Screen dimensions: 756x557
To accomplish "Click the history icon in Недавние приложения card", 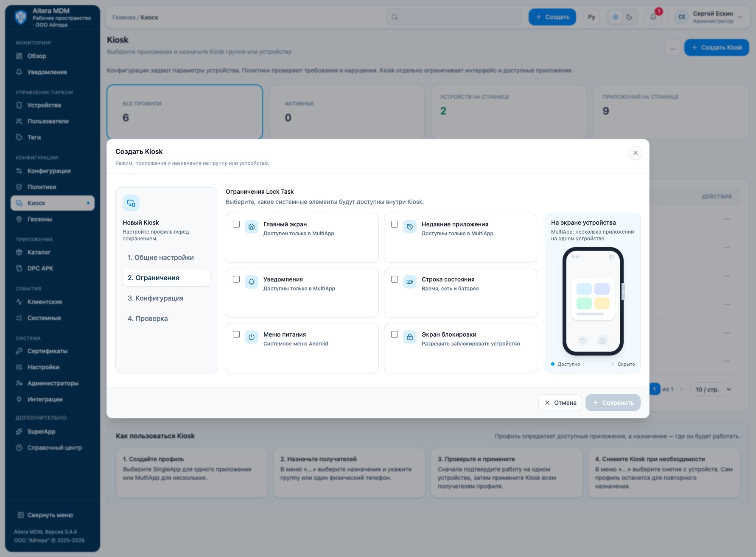I will click(x=410, y=227).
